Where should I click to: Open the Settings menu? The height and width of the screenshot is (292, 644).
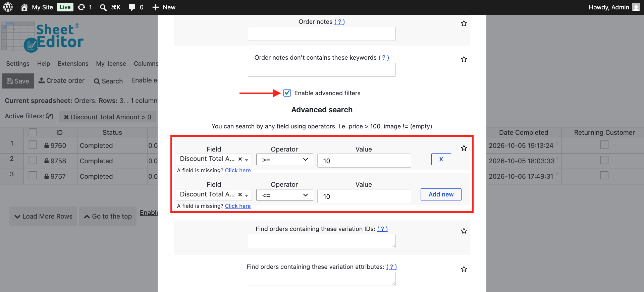point(18,64)
